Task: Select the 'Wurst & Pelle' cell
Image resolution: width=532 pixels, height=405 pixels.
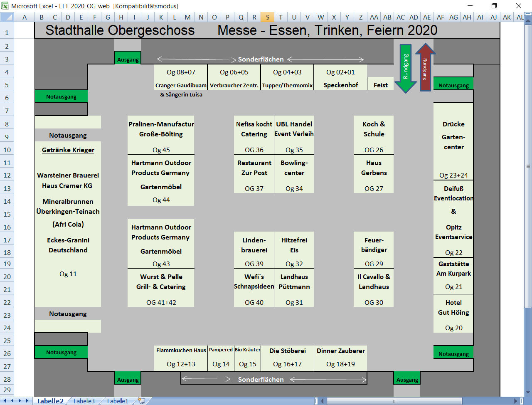Action: point(161,277)
